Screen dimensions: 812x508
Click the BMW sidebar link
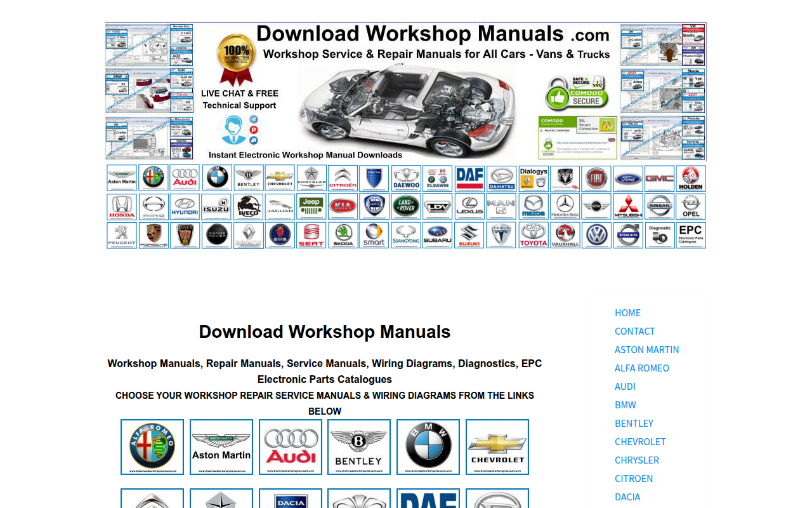pyautogui.click(x=625, y=404)
